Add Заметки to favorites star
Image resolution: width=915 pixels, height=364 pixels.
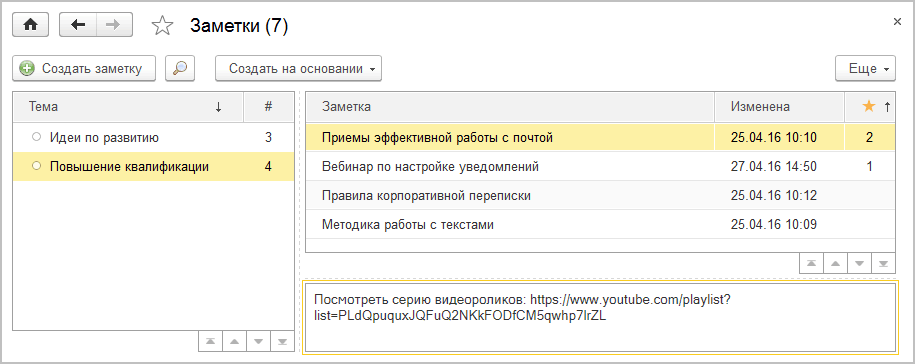[162, 26]
